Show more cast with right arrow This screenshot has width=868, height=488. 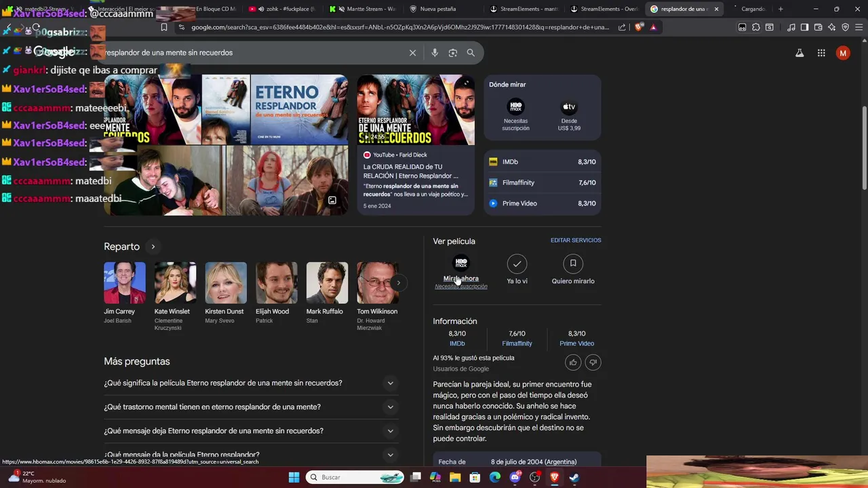click(399, 283)
